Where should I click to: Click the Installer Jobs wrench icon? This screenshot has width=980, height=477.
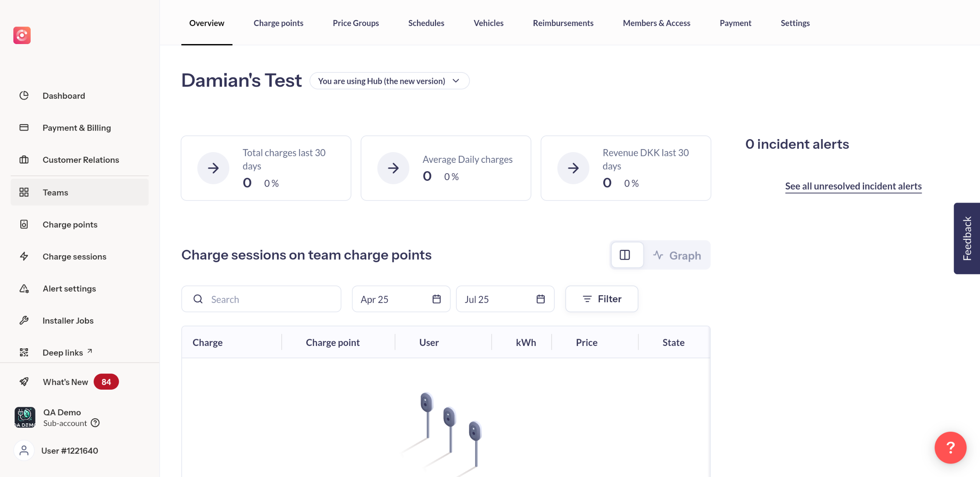click(24, 320)
